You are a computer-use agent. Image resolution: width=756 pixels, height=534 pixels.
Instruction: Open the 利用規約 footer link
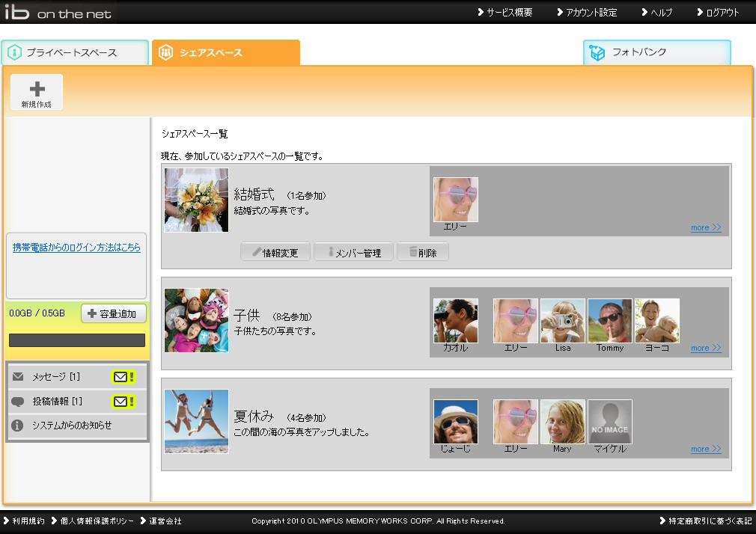tap(27, 520)
